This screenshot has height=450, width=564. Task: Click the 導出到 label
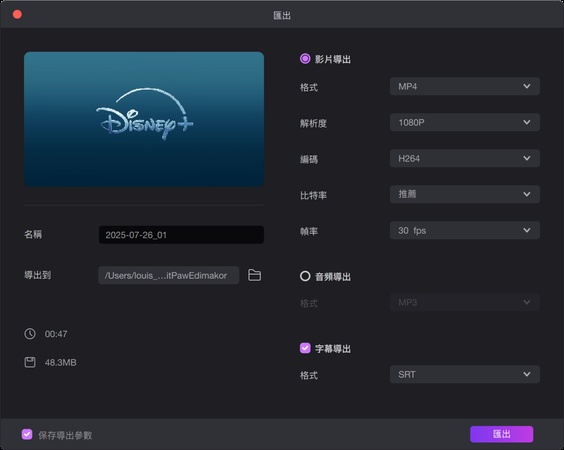click(x=37, y=275)
